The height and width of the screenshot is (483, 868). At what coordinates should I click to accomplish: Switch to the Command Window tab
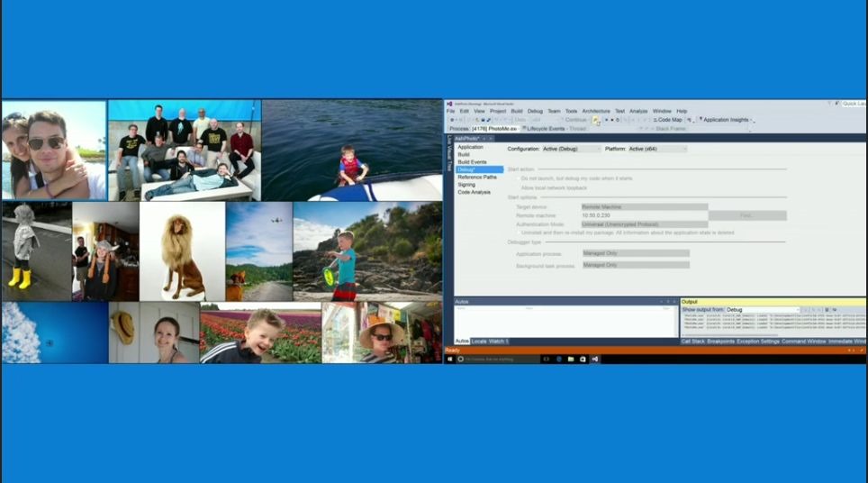[x=803, y=342]
